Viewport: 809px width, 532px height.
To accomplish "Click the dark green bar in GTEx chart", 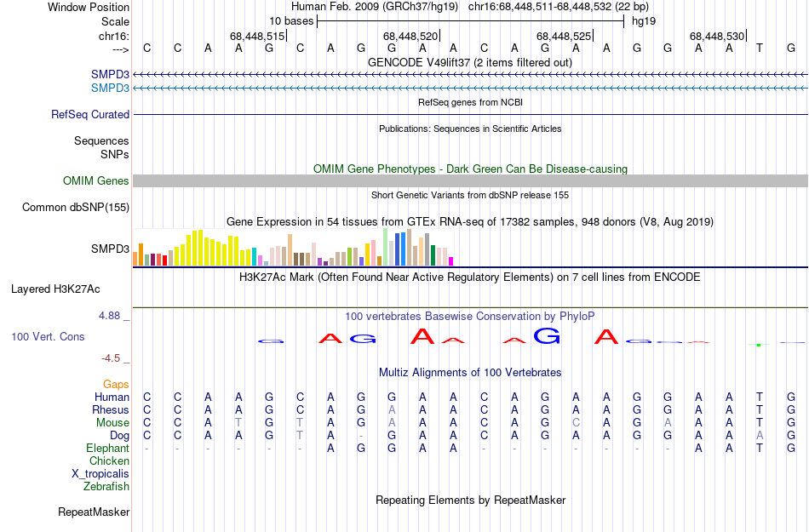I will (x=433, y=255).
